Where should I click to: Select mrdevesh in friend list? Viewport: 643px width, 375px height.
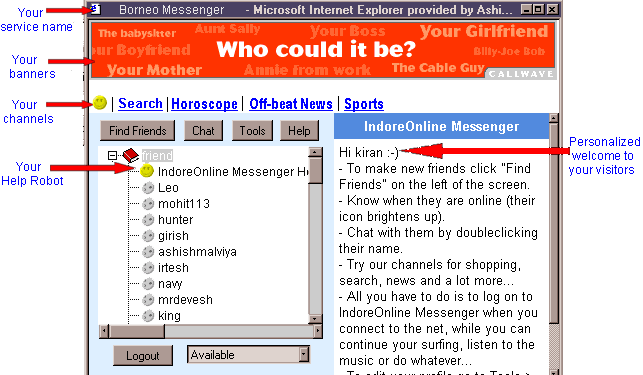(185, 300)
